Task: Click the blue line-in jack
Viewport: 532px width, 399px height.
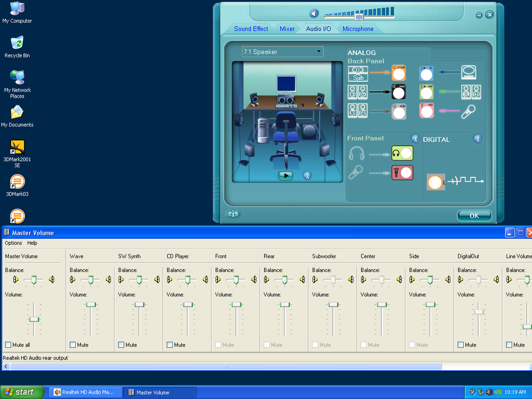Action: tap(426, 73)
